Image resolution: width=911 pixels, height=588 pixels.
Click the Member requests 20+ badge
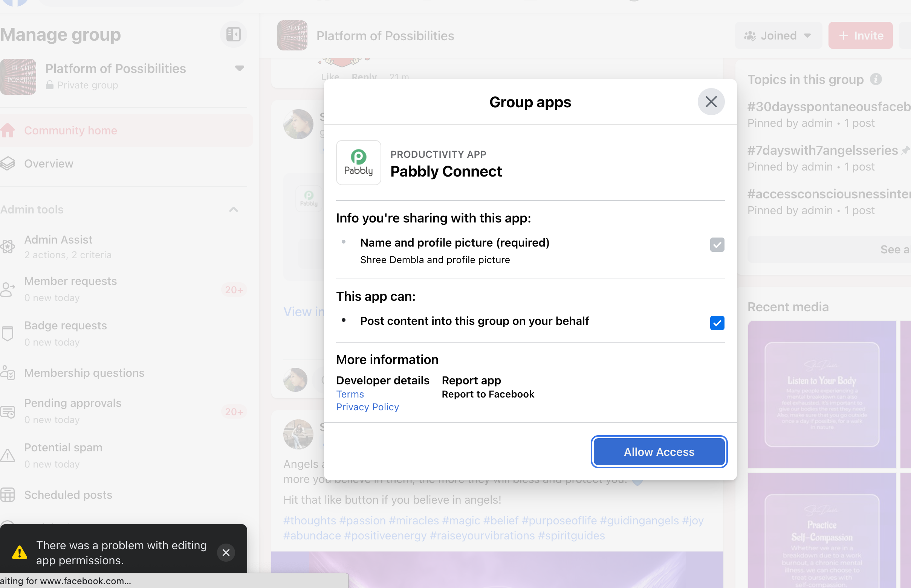pos(234,290)
